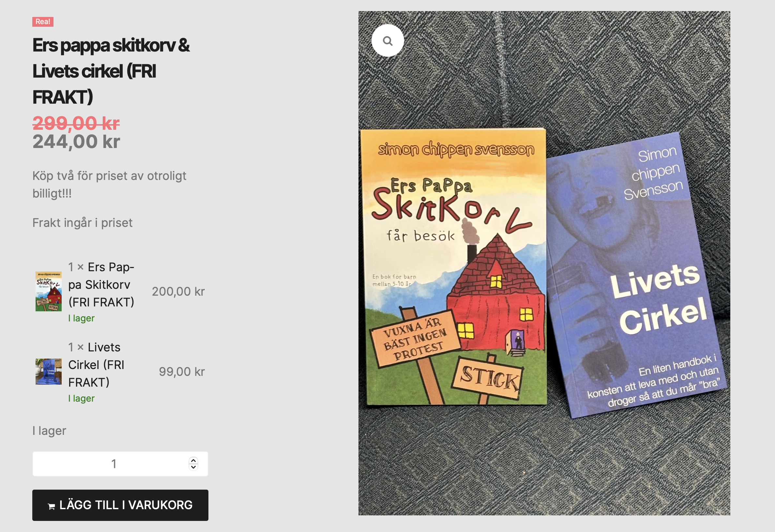775x532 pixels.
Task: Click the "Frakt ingår i priset" text
Action: 83,223
